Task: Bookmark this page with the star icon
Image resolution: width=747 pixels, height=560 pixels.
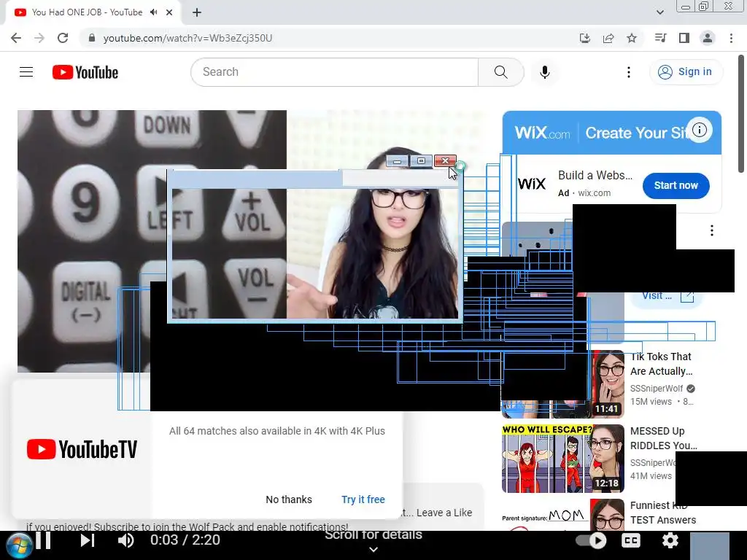Action: tap(632, 38)
